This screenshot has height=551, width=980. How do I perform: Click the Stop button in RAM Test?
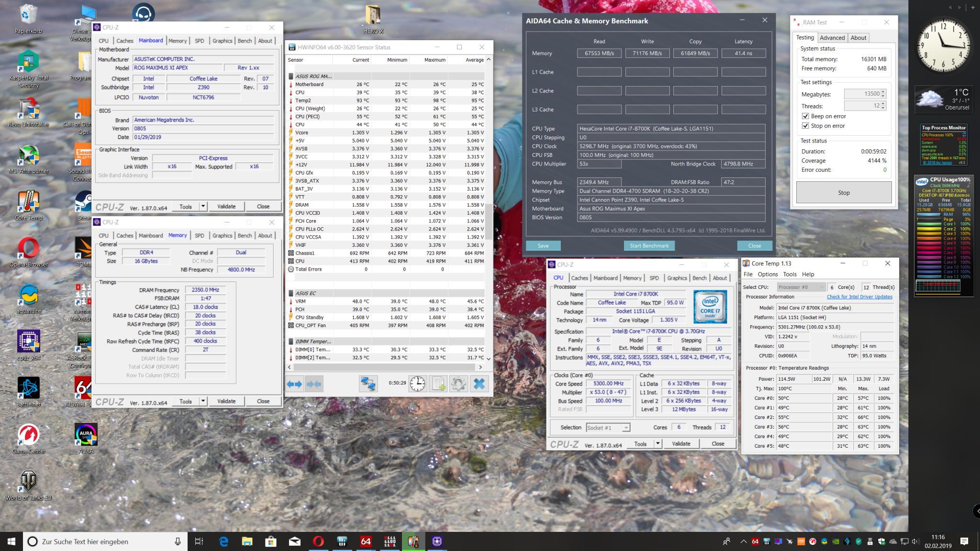click(x=844, y=192)
